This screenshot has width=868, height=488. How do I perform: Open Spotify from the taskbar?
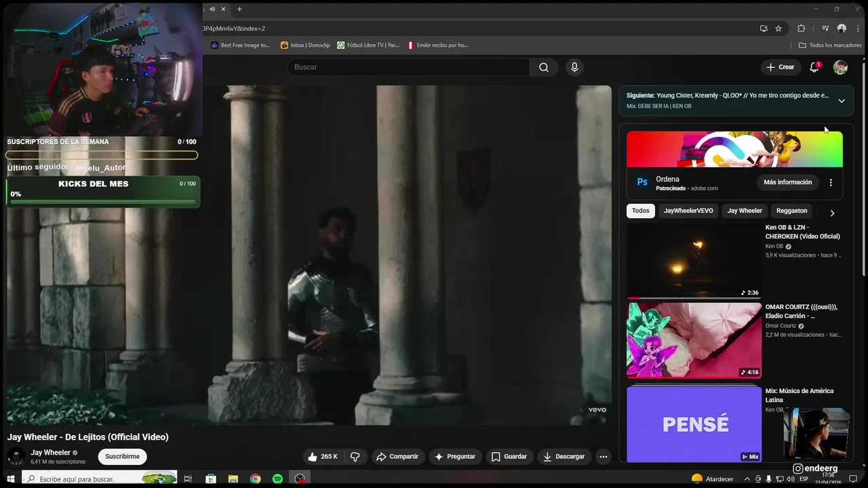coord(277,479)
